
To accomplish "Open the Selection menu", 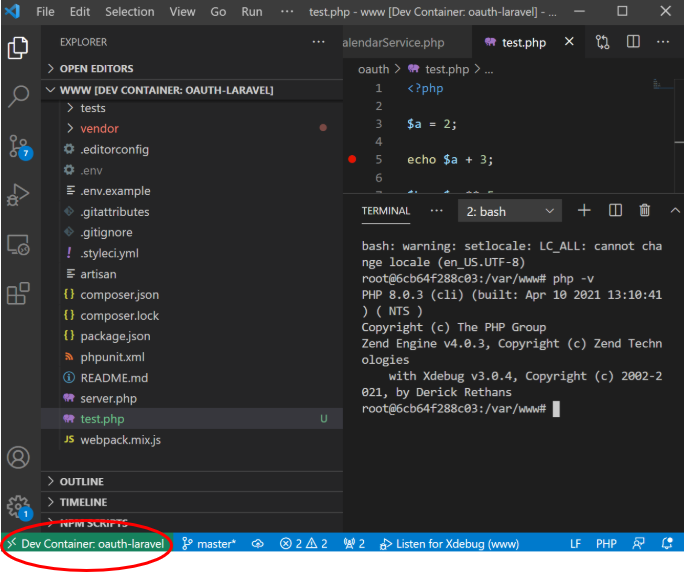I will (130, 12).
